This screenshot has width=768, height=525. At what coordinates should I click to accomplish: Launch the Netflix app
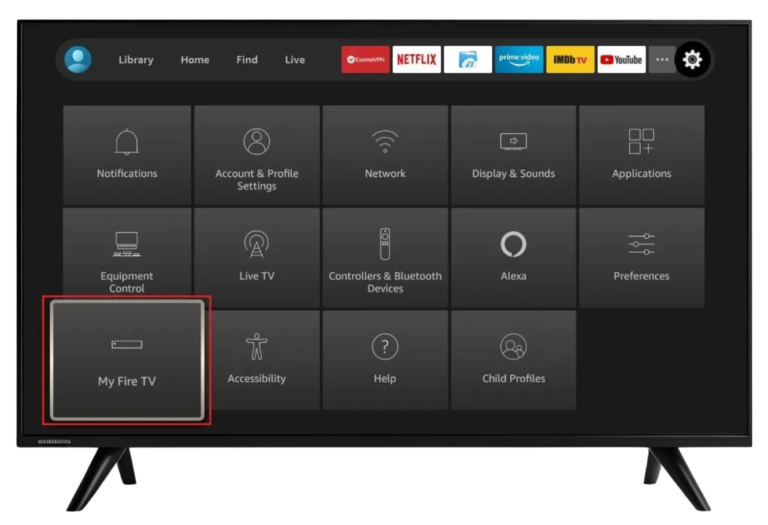click(417, 60)
